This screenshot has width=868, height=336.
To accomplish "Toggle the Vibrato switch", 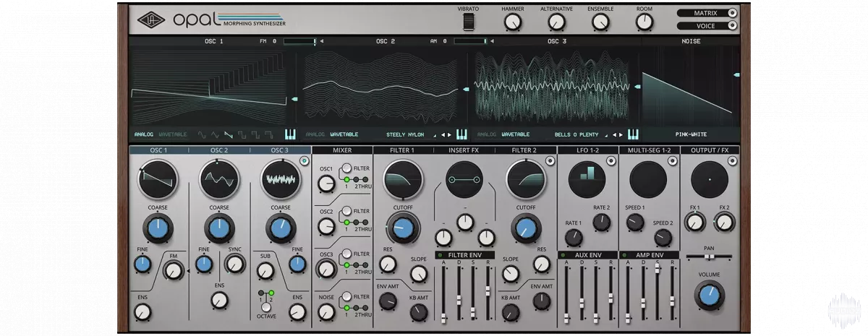I will [469, 22].
